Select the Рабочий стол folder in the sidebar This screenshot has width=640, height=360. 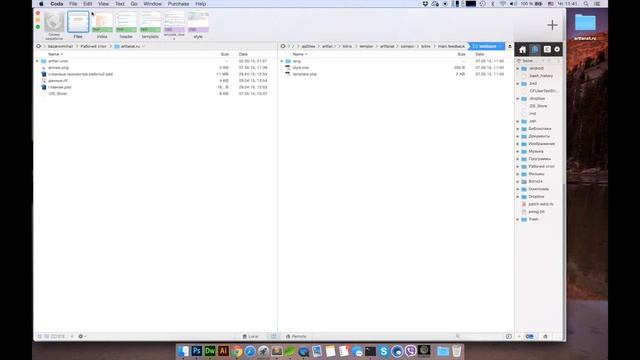click(x=541, y=167)
